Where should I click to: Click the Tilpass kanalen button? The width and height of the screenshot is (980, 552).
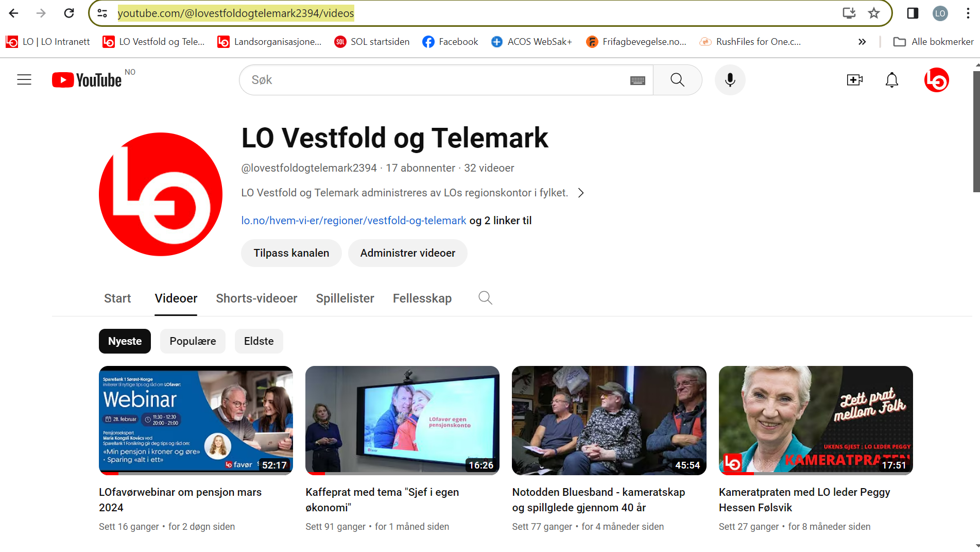291,253
